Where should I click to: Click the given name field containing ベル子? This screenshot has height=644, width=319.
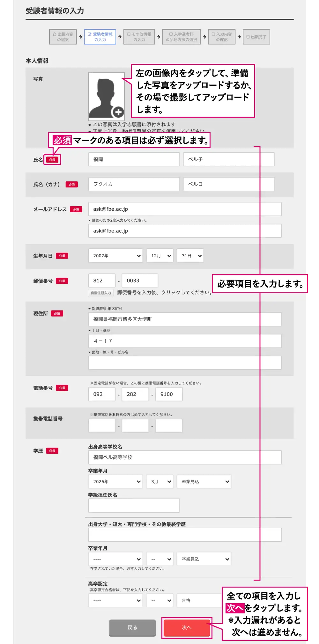coord(229,159)
